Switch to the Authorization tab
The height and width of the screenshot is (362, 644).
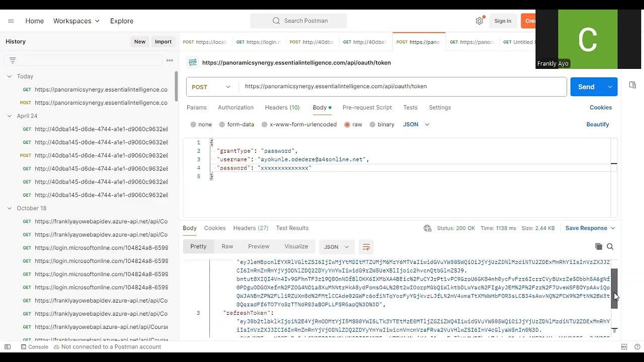(x=235, y=108)
